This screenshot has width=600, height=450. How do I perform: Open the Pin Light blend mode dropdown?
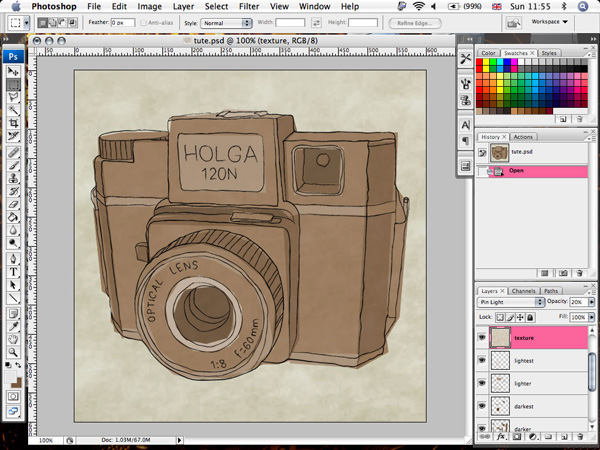coord(510,302)
